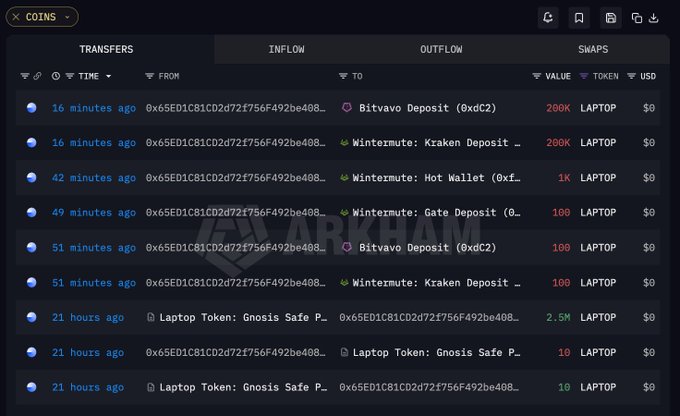The height and width of the screenshot is (416, 680).
Task: Click the 2.5M value cell
Action: 558,318
